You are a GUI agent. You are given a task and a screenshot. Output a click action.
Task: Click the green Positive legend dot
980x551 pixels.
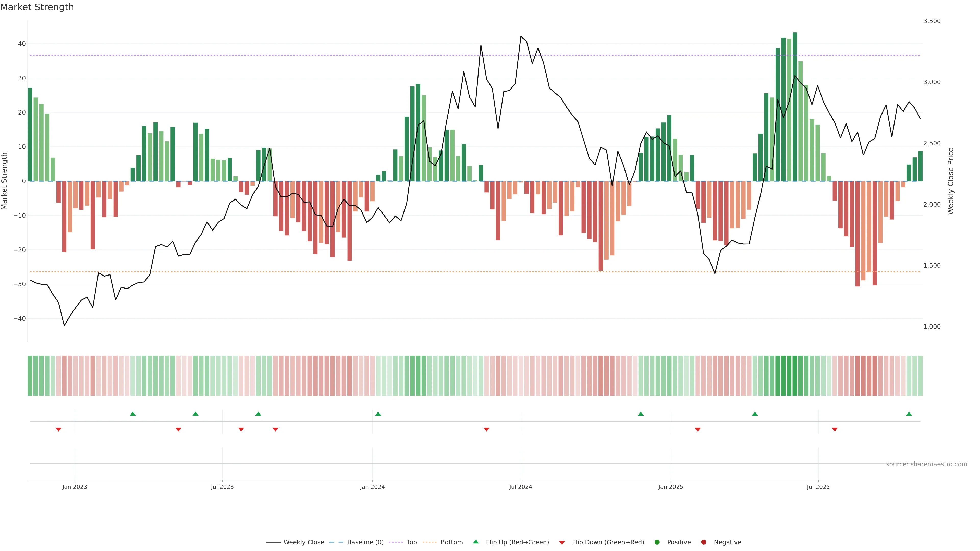(657, 542)
